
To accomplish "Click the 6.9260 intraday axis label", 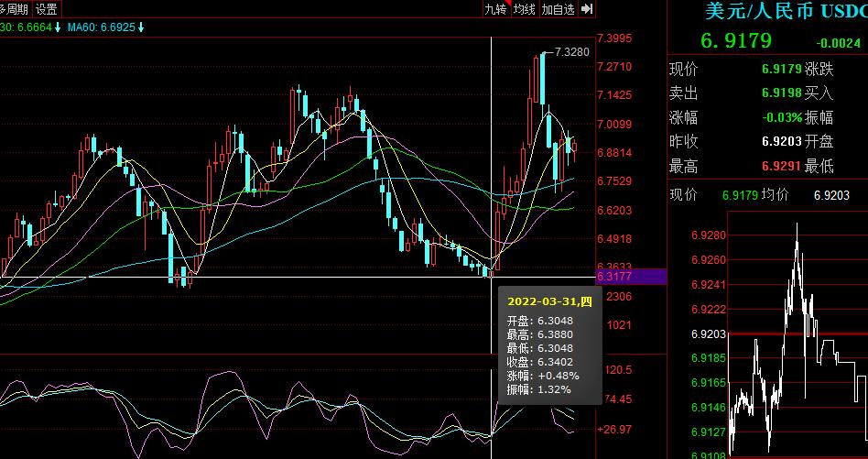I will click(708, 260).
